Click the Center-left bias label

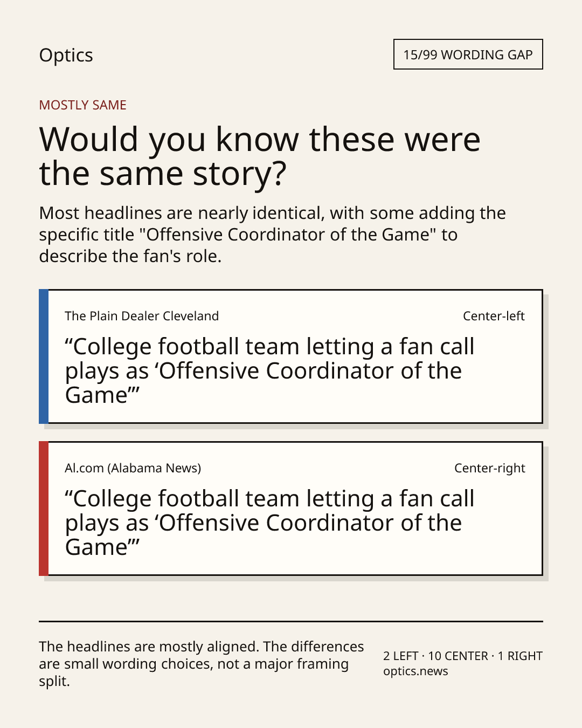click(494, 316)
